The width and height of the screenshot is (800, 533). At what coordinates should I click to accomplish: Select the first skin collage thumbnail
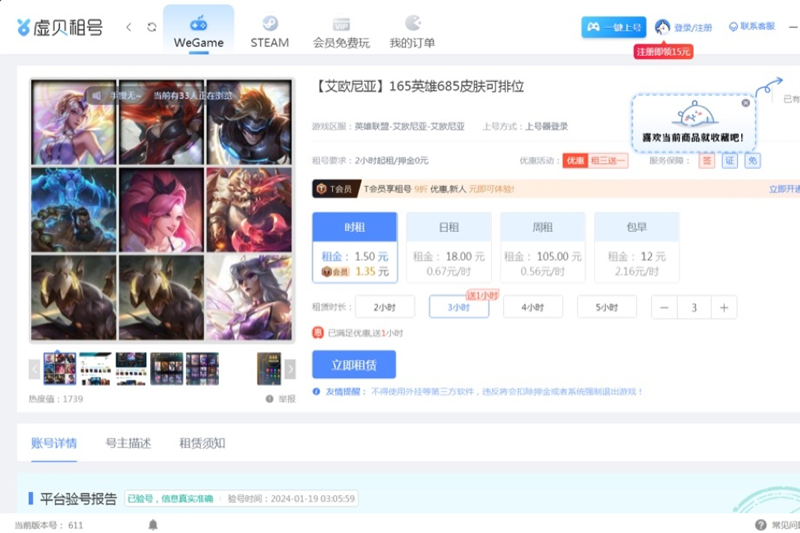point(60,368)
